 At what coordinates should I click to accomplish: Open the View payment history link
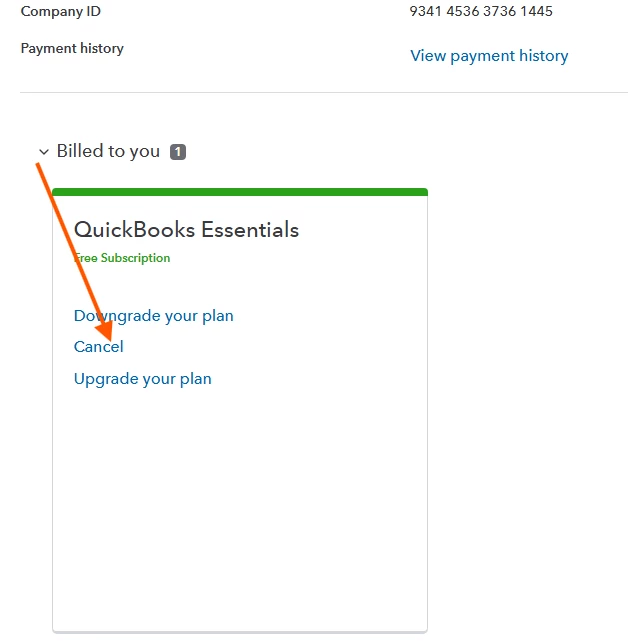tap(489, 56)
